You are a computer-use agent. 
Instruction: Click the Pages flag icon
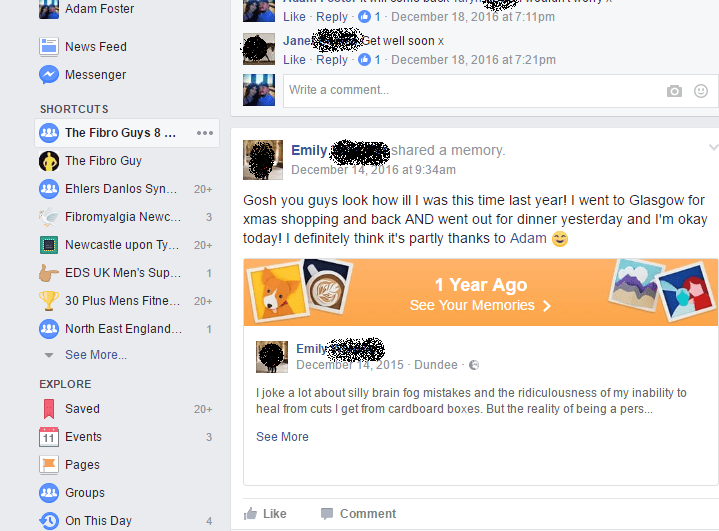click(49, 465)
